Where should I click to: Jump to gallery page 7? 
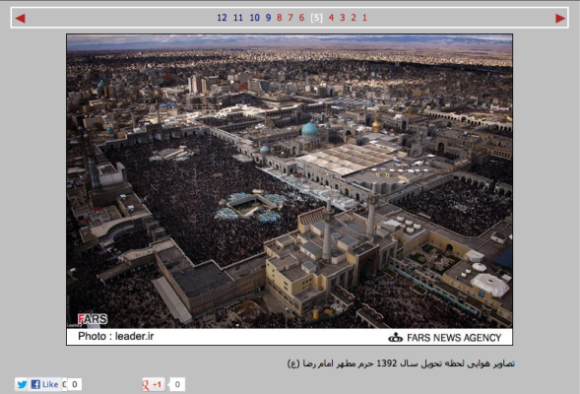pyautogui.click(x=291, y=18)
